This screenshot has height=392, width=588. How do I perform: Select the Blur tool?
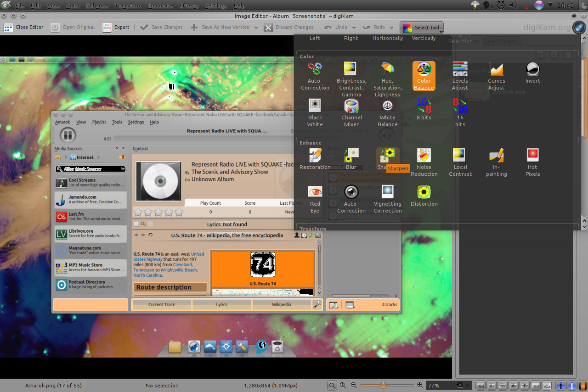click(x=351, y=159)
